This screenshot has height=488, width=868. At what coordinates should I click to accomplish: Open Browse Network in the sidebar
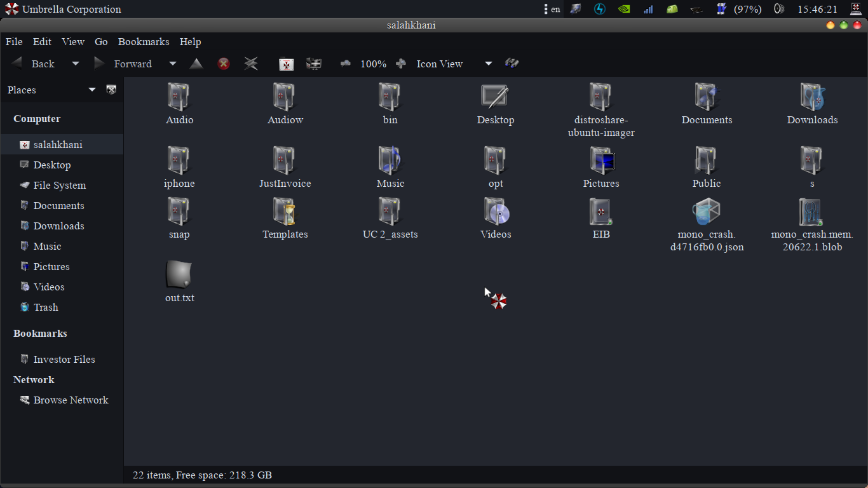[62, 400]
